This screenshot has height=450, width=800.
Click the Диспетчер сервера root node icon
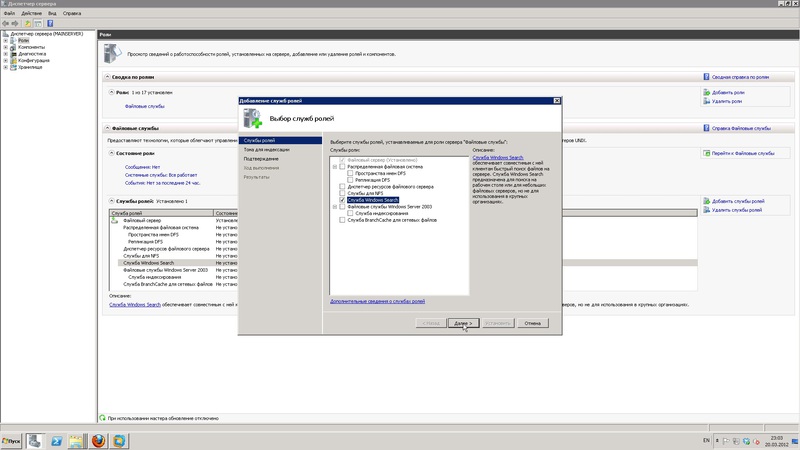tap(6, 34)
